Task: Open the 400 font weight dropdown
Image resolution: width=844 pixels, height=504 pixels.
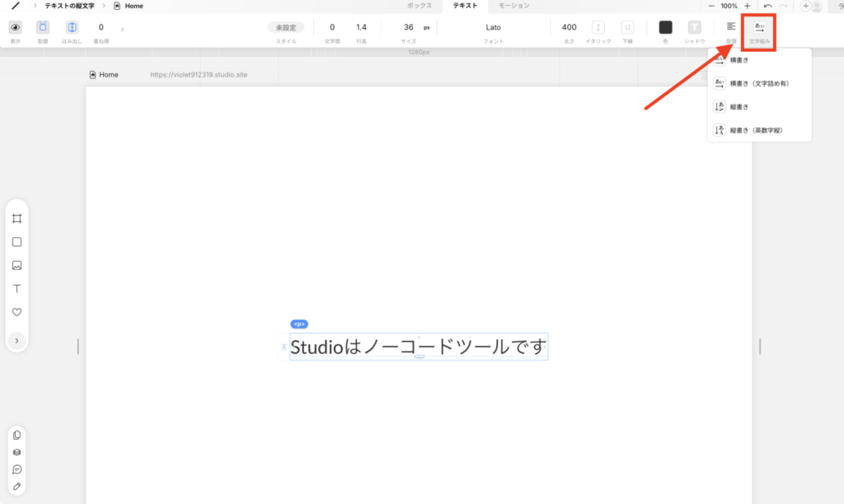Action: (569, 27)
